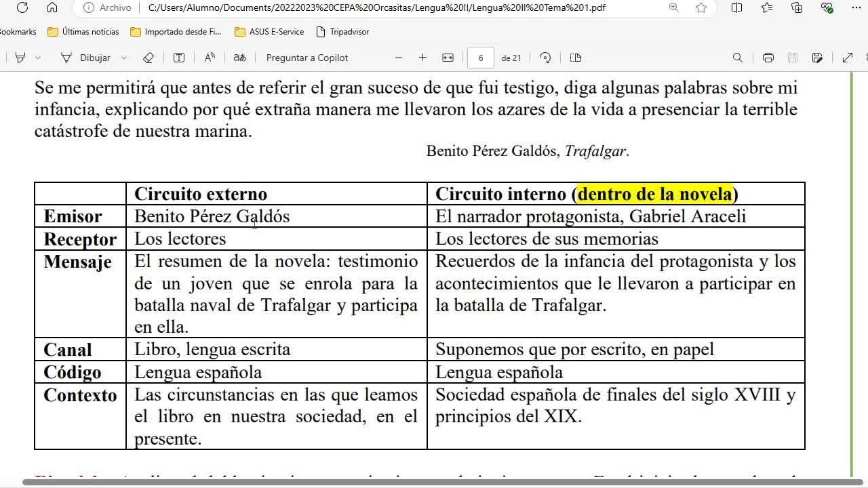Click the 'Canal' row label
The image size is (868, 488).
click(x=67, y=350)
